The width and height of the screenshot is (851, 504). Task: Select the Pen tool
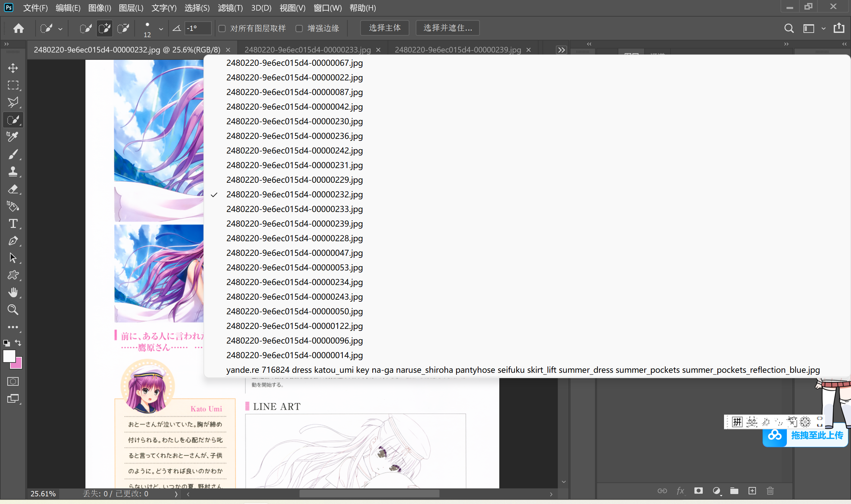pyautogui.click(x=13, y=241)
